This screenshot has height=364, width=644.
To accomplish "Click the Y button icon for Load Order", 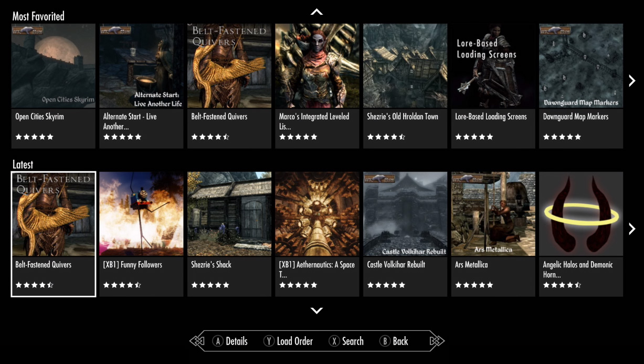I will coord(269,341).
